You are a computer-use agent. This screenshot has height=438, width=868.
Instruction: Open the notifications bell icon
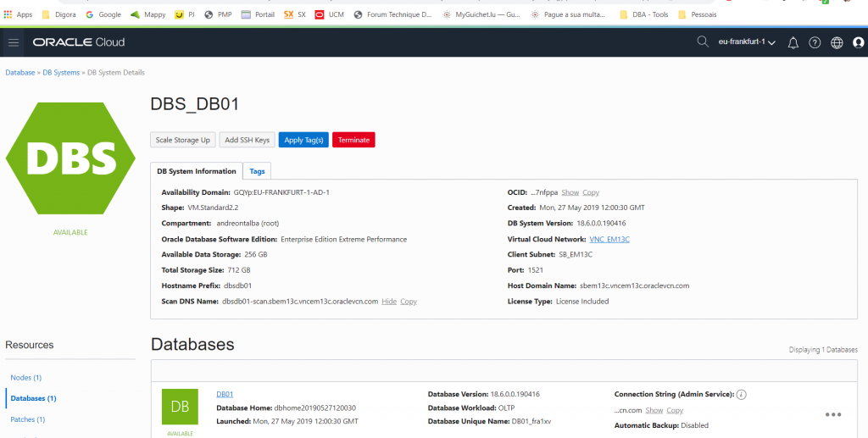pyautogui.click(x=793, y=42)
